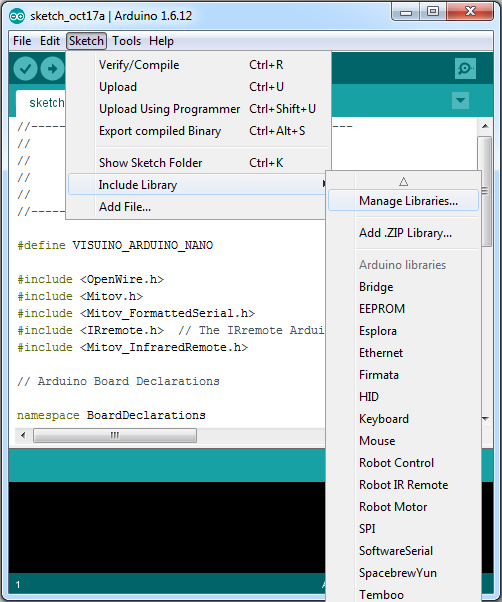This screenshot has height=602, width=502.
Task: Choose Add File... entry
Action: click(197, 207)
